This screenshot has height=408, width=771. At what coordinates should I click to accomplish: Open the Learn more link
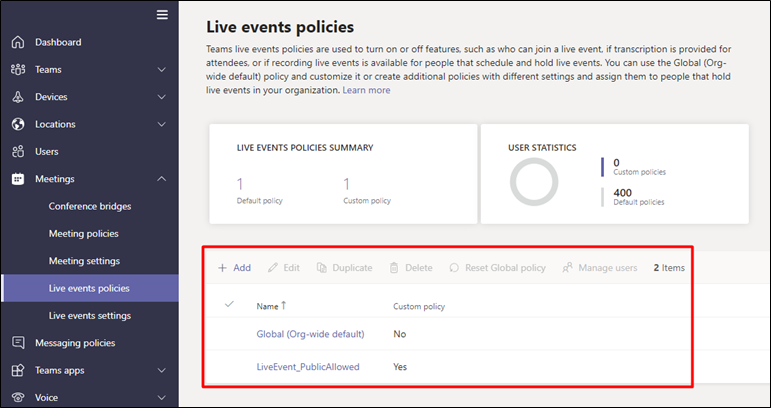click(366, 90)
